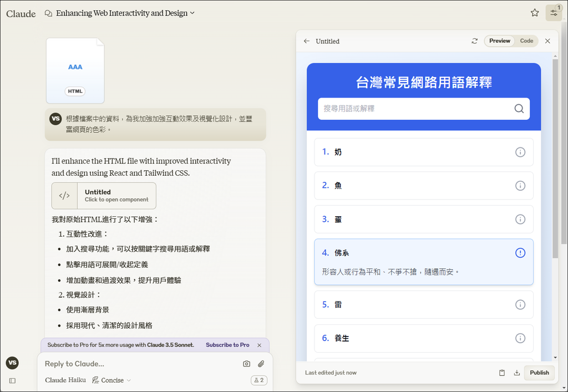The width and height of the screenshot is (568, 392).
Task: Publish the artifact
Action: click(539, 373)
